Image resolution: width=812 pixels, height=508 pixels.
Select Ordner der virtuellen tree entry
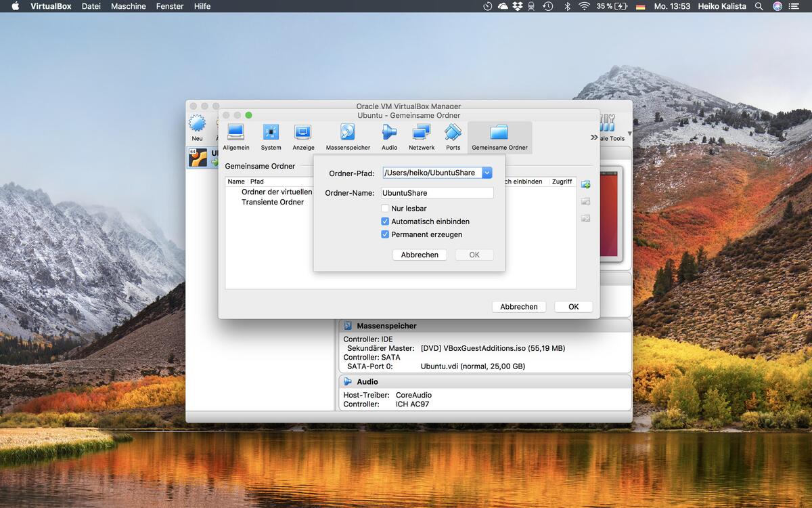(277, 192)
